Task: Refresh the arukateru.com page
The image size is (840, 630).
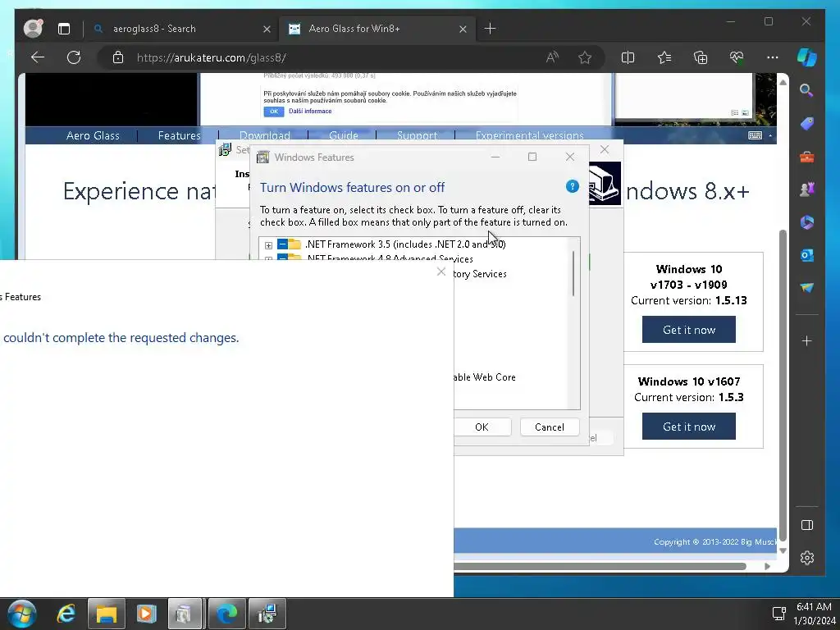Action: [x=74, y=57]
